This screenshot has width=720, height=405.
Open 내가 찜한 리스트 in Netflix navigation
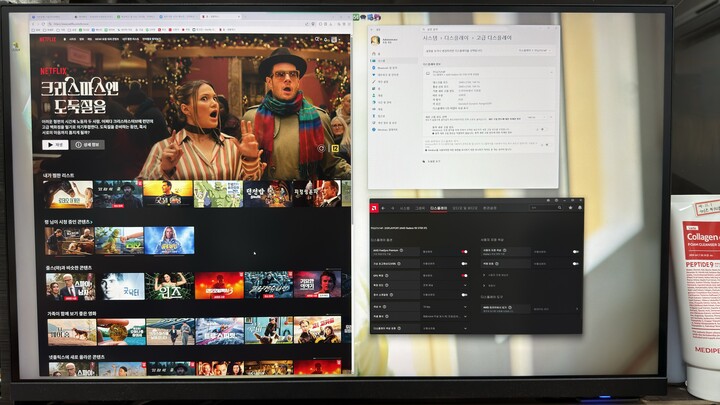point(130,39)
